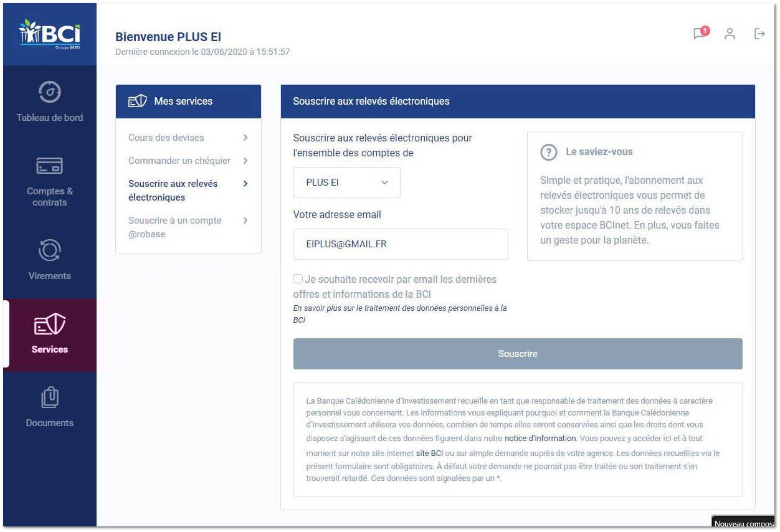780x532 pixels.
Task: Click the Comptes & contrats card icon
Action: pyautogui.click(x=50, y=166)
